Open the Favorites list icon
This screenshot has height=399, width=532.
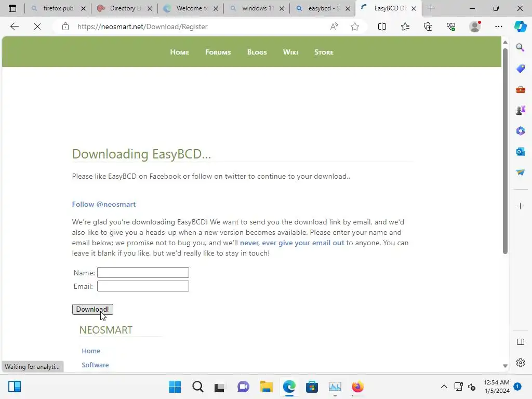tap(405, 26)
